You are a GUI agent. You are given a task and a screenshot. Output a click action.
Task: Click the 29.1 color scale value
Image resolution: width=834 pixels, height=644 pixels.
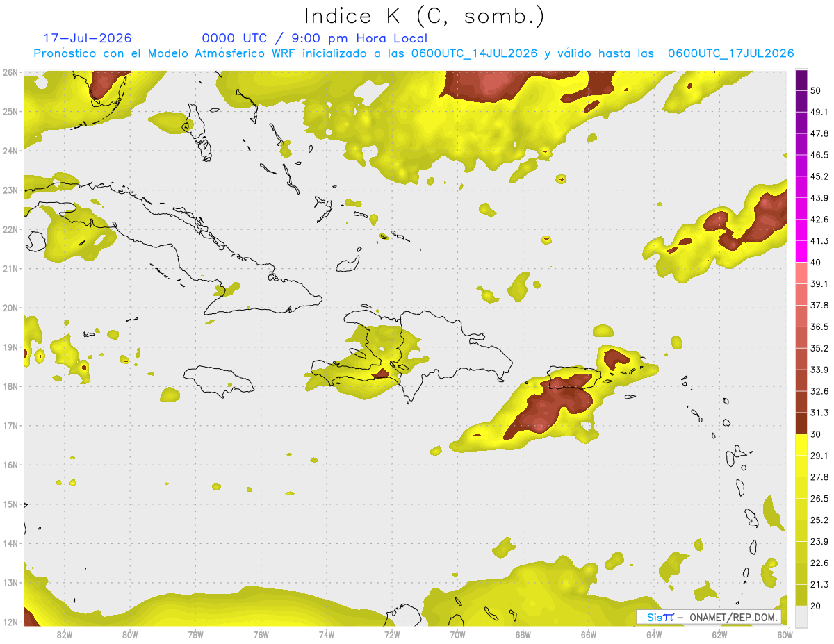click(819, 456)
